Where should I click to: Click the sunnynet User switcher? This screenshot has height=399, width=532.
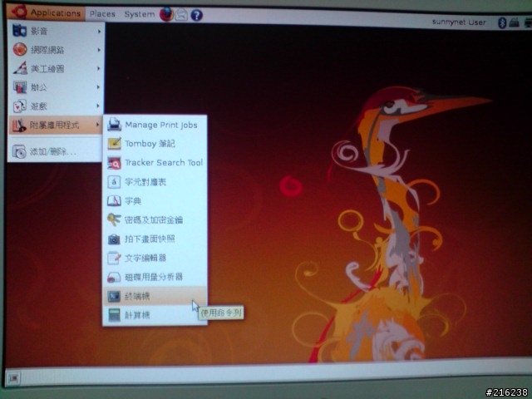click(459, 22)
